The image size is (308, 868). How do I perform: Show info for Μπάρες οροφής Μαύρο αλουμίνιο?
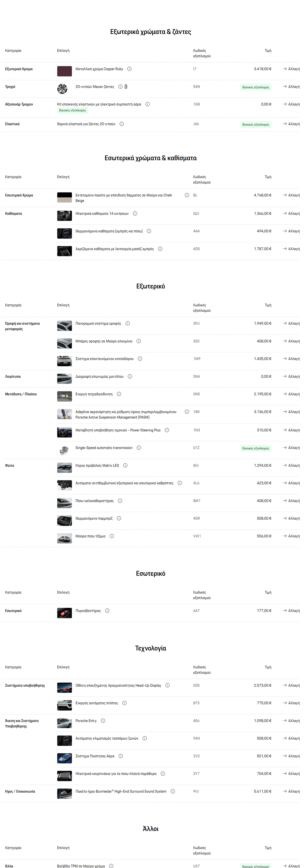(139, 341)
